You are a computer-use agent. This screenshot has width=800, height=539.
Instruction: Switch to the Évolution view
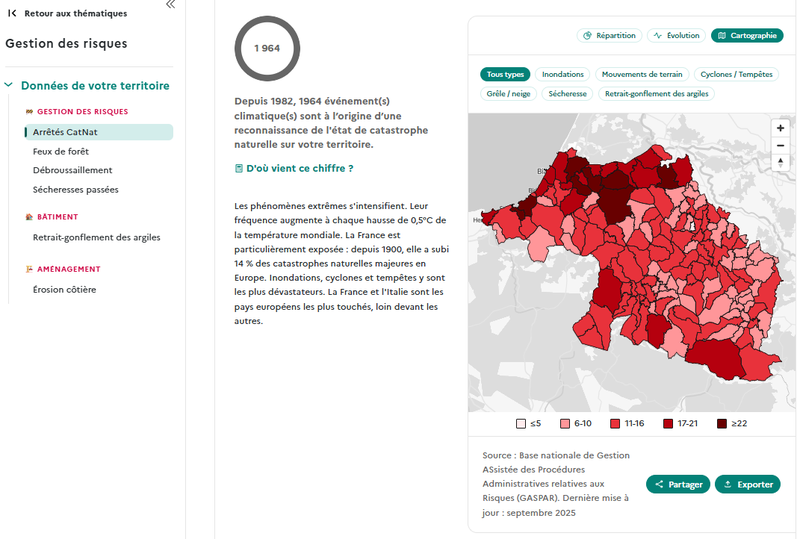pyautogui.click(x=677, y=35)
